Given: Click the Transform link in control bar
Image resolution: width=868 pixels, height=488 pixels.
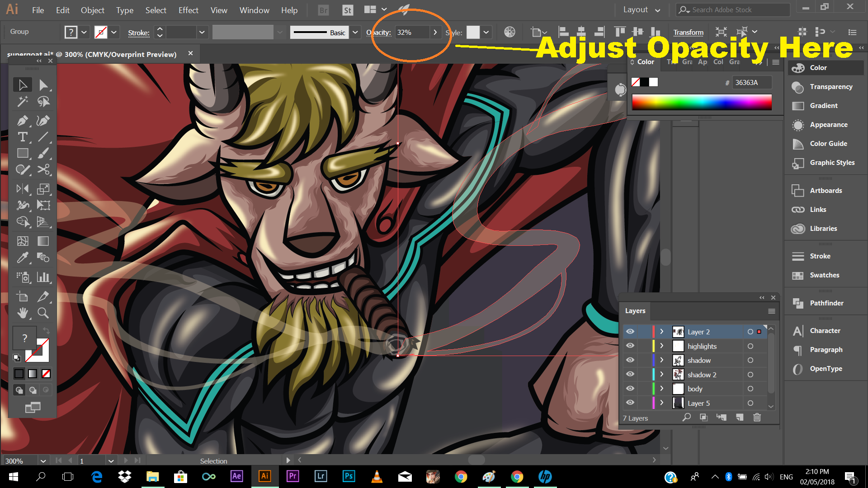Looking at the screenshot, I should [688, 33].
